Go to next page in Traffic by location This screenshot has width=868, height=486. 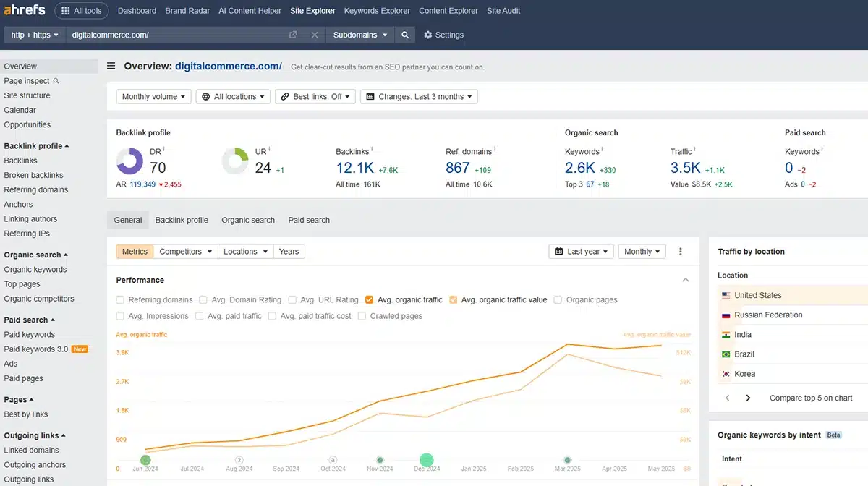[748, 398]
